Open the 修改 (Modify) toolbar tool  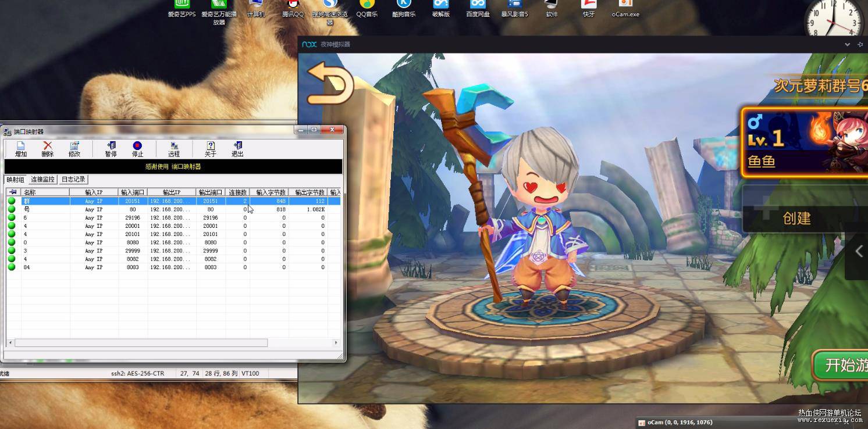(74, 149)
